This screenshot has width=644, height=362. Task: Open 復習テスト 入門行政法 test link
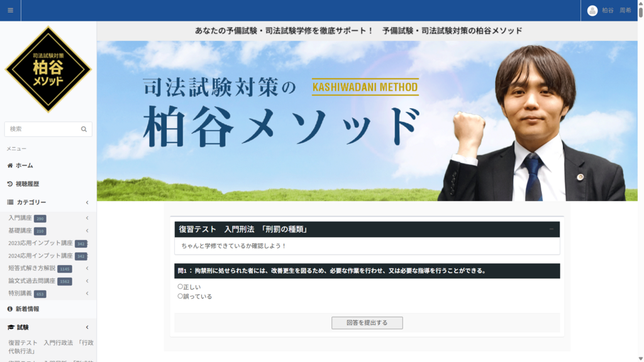[50, 347]
